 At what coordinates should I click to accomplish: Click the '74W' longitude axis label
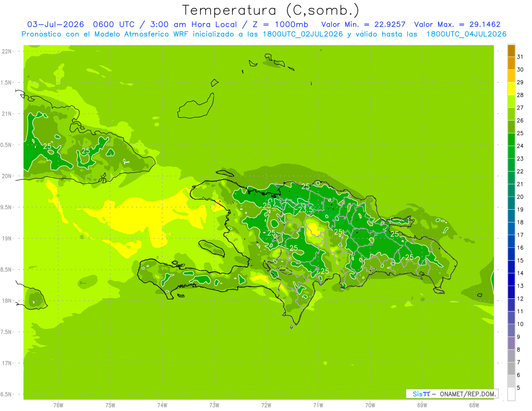click(x=162, y=405)
